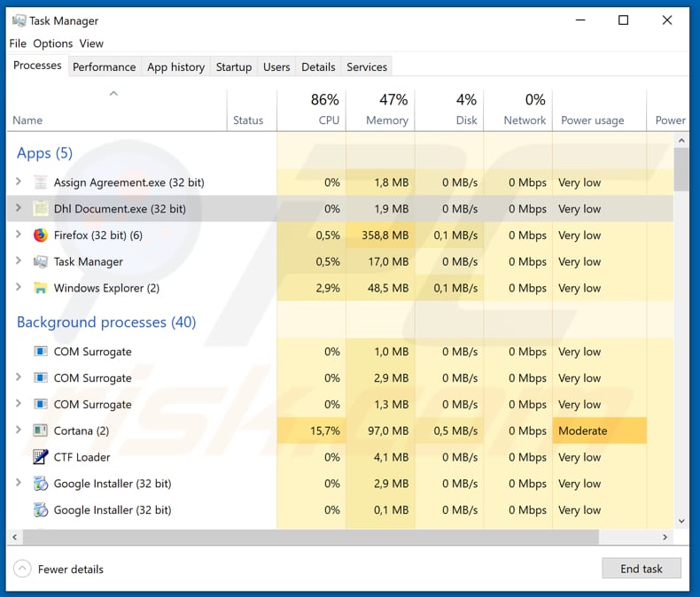700x597 pixels.
Task: Expand the Task Manager process group
Action: (19, 260)
